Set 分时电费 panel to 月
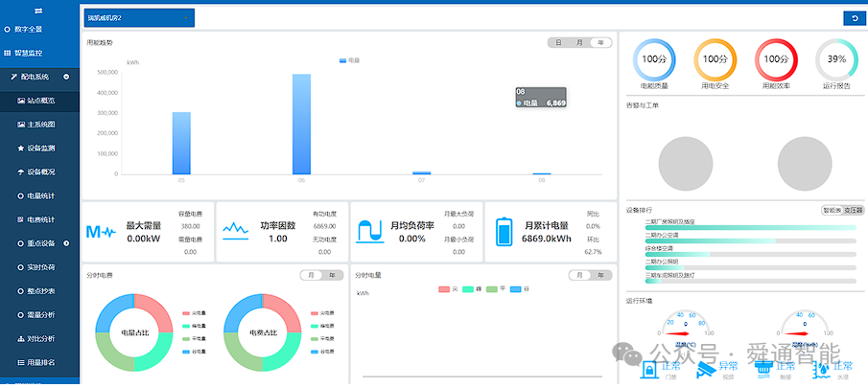The width and height of the screenshot is (868, 388). 311,275
